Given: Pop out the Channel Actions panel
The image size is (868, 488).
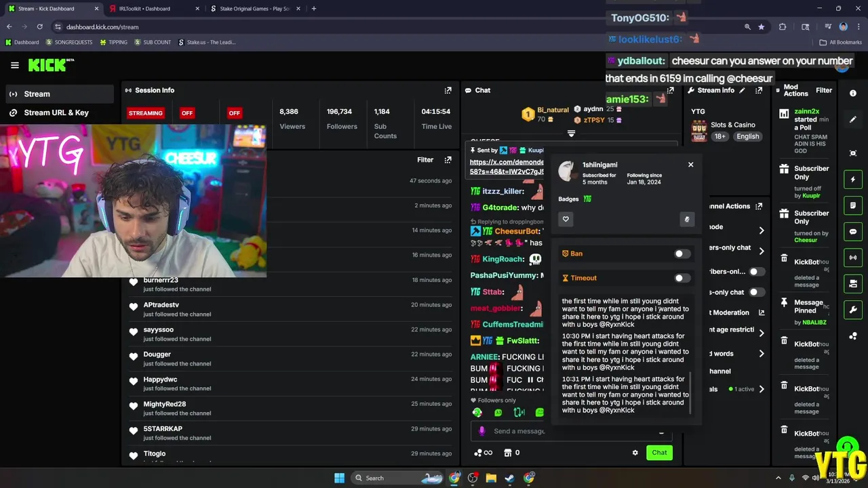Looking at the screenshot, I should click(759, 206).
